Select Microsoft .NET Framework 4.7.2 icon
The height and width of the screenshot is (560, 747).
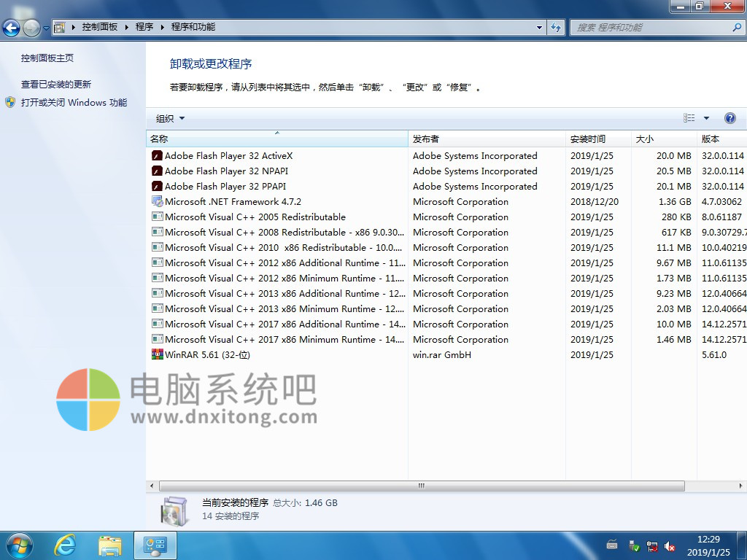click(x=158, y=201)
